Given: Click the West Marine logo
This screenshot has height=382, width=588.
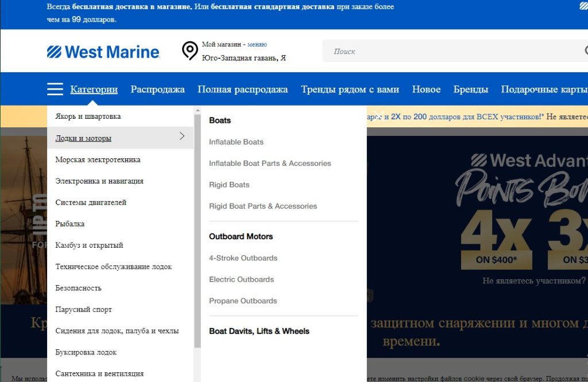Looking at the screenshot, I should pos(103,52).
